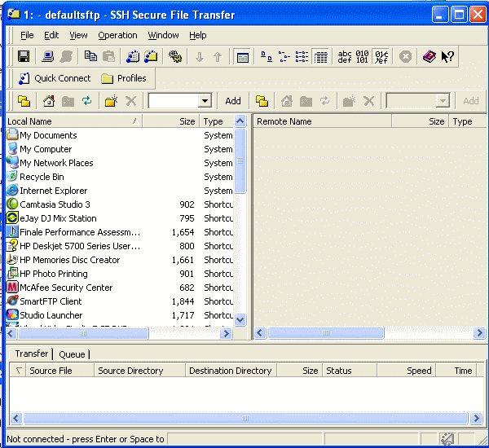Click the local path input field

174,101
